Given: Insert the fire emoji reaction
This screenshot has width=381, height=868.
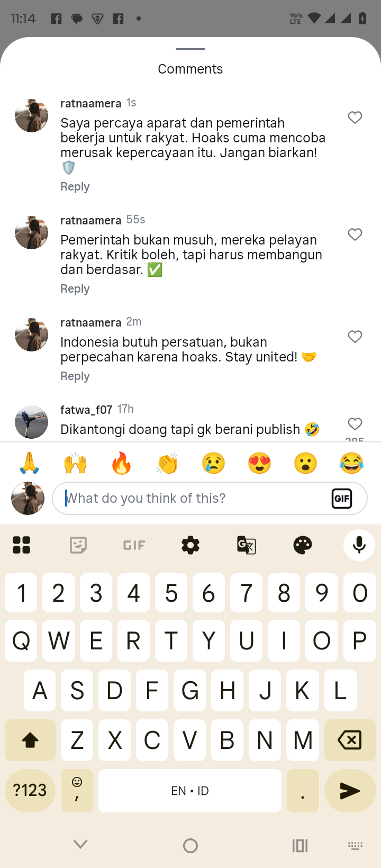Looking at the screenshot, I should [x=121, y=463].
